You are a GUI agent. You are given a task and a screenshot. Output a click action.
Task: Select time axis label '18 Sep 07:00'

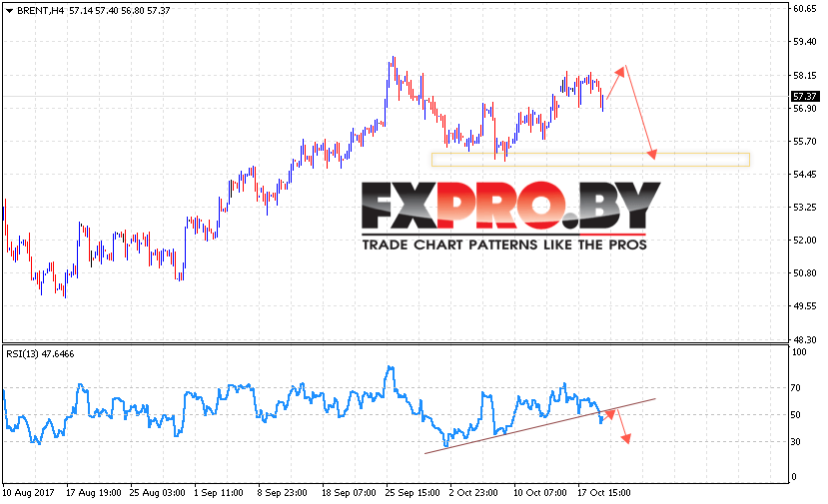349,493
